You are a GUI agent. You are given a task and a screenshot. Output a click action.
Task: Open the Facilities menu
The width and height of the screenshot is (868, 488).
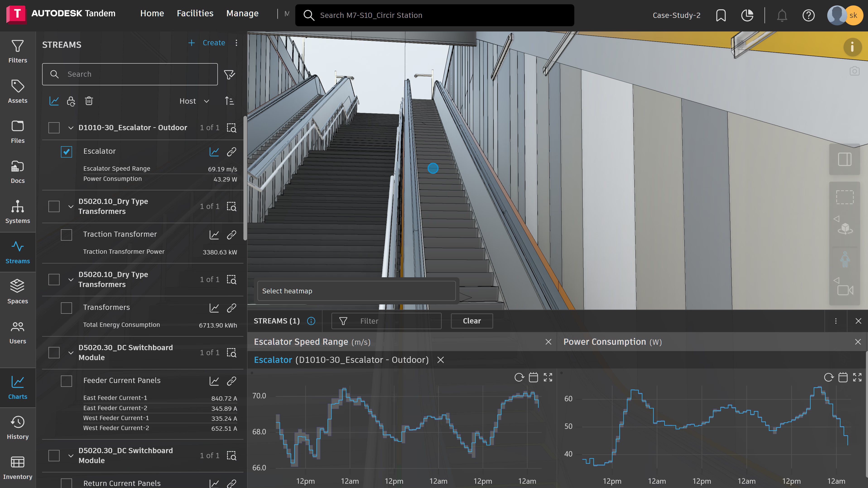(195, 14)
